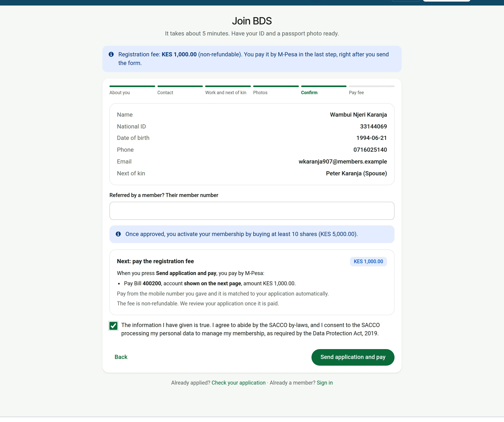Click the Referred by a member label
This screenshot has width=504, height=422.
(x=164, y=195)
